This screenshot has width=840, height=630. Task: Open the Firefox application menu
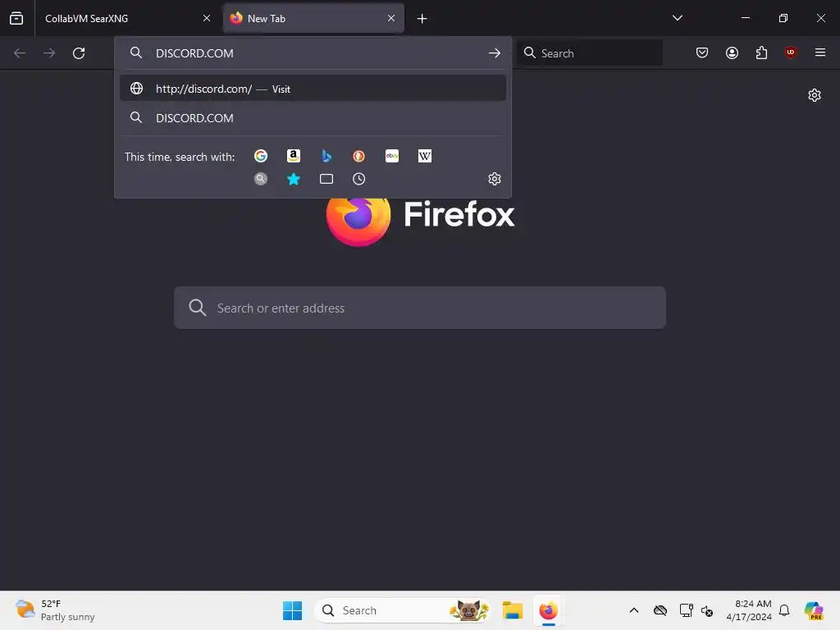tap(820, 52)
